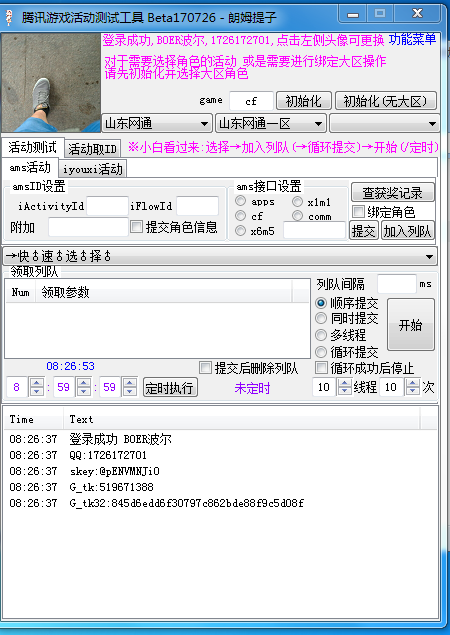This screenshot has height=635, width=450.
Task: Click the iActivityId input field
Action: click(107, 206)
